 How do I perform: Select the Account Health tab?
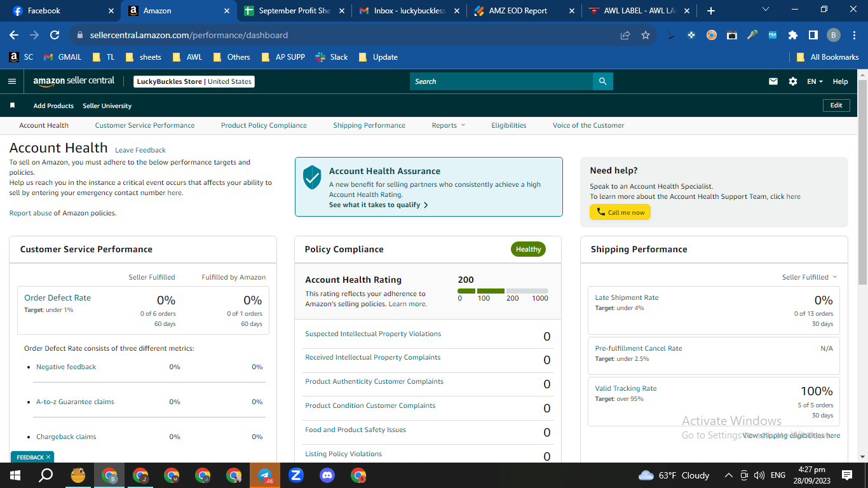44,125
